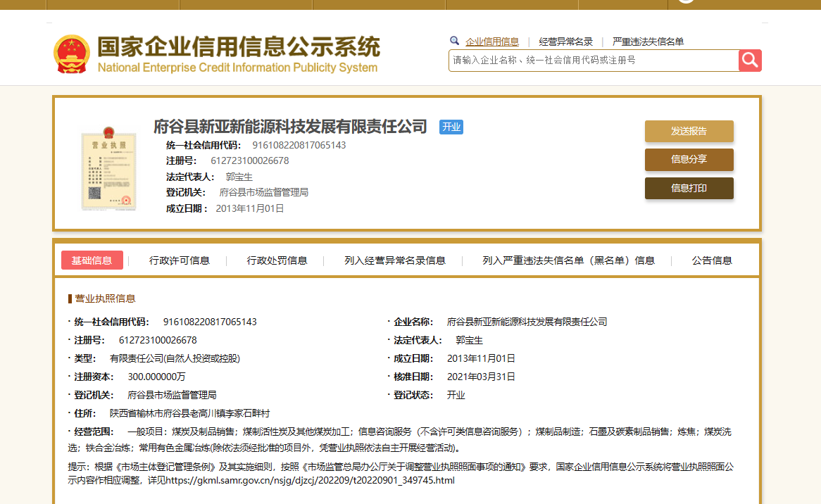Screen dimensions: 821x504
Task: Open the 公告信息 tab
Action: click(712, 260)
